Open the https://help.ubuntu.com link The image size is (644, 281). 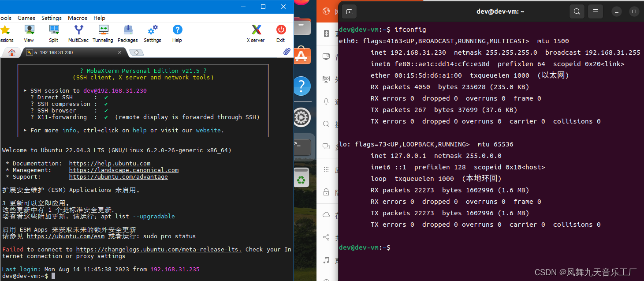click(x=110, y=164)
